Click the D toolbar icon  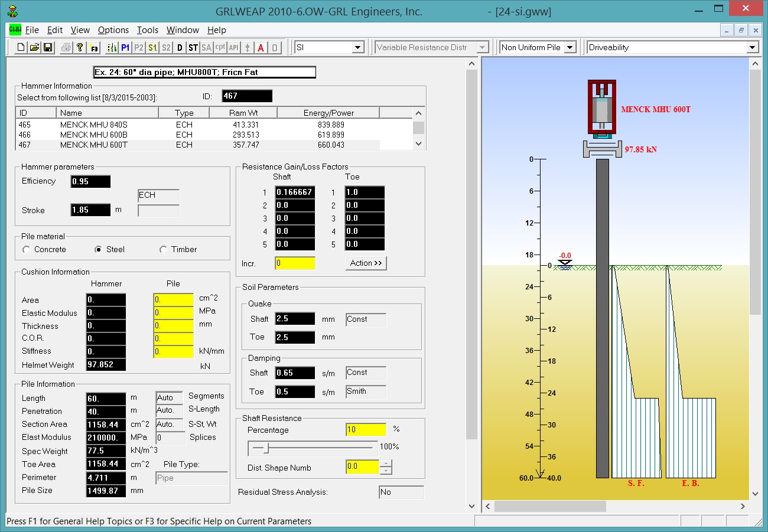[x=180, y=48]
